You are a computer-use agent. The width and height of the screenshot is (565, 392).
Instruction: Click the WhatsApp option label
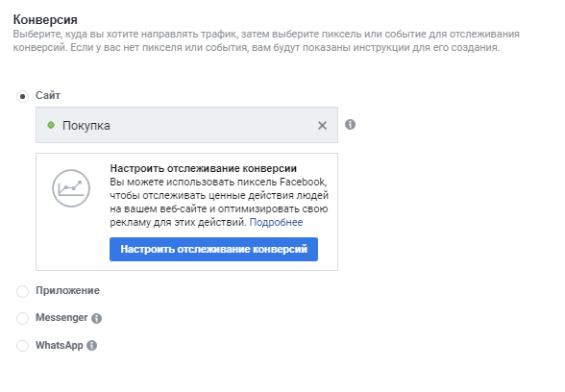pos(60,345)
